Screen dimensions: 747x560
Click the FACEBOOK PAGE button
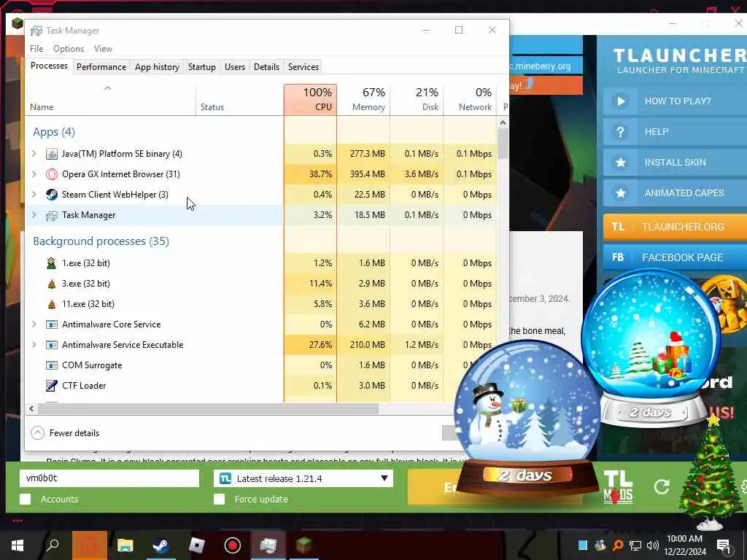coord(675,257)
